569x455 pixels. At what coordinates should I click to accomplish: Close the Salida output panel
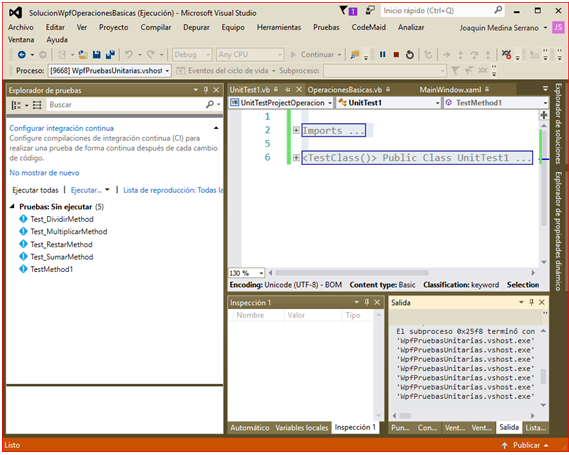(x=542, y=302)
